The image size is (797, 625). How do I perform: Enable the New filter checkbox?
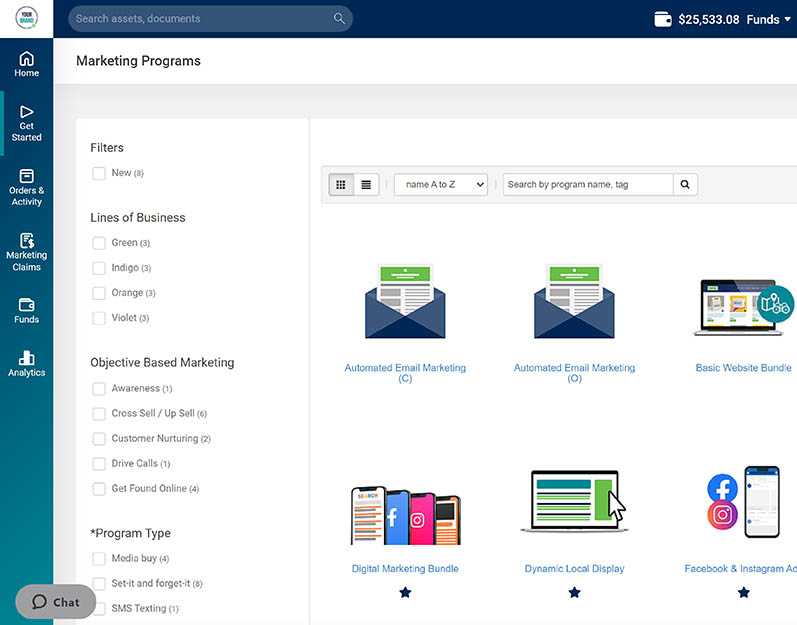click(x=99, y=173)
